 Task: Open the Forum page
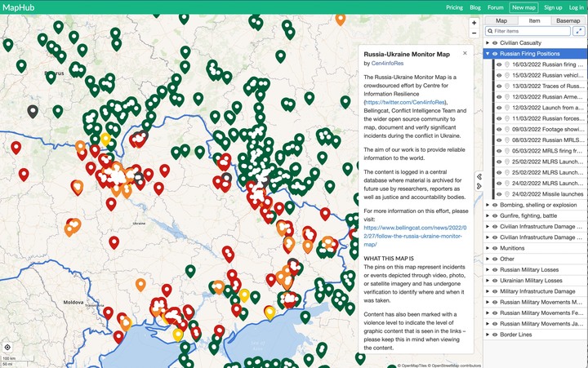click(496, 7)
